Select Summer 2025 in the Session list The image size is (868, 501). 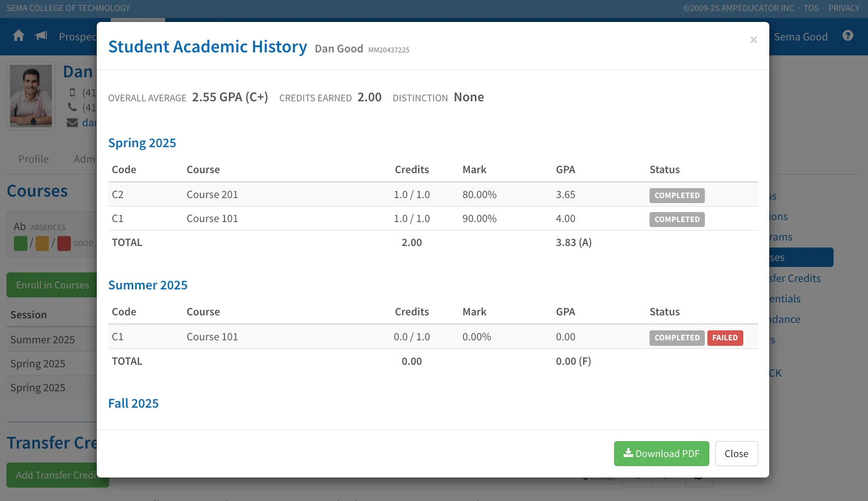(42, 340)
